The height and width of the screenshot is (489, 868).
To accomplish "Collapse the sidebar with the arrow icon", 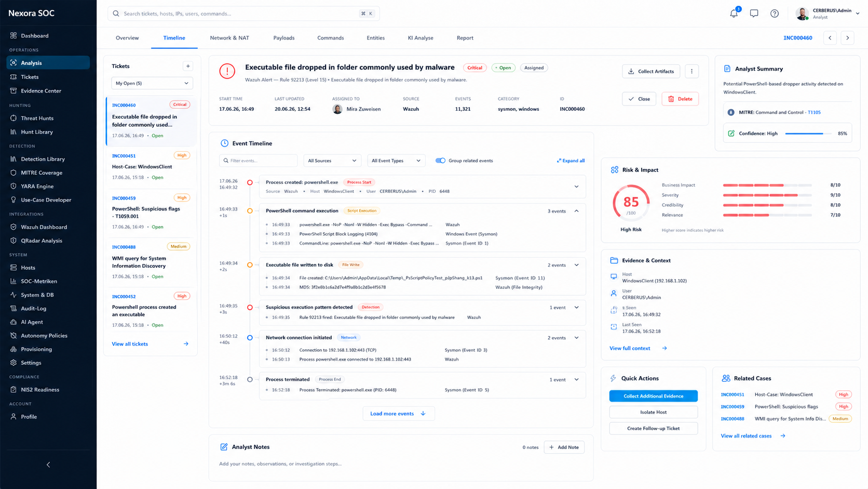I will (48, 465).
